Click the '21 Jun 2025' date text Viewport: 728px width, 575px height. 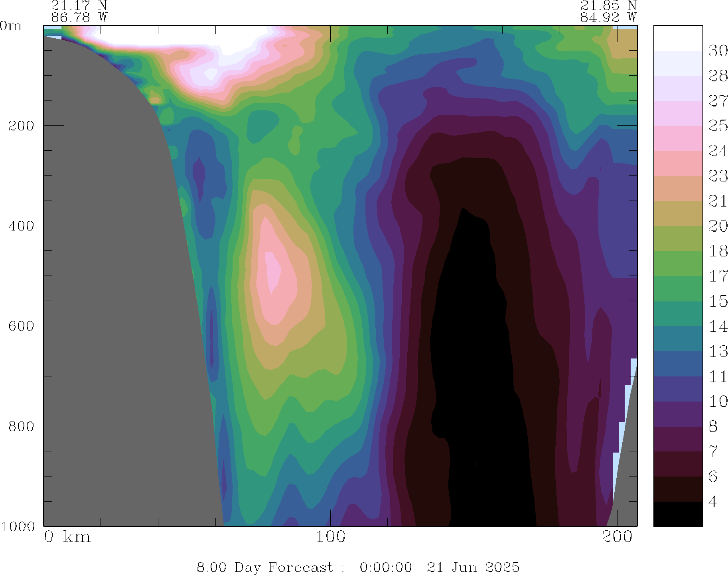click(473, 567)
